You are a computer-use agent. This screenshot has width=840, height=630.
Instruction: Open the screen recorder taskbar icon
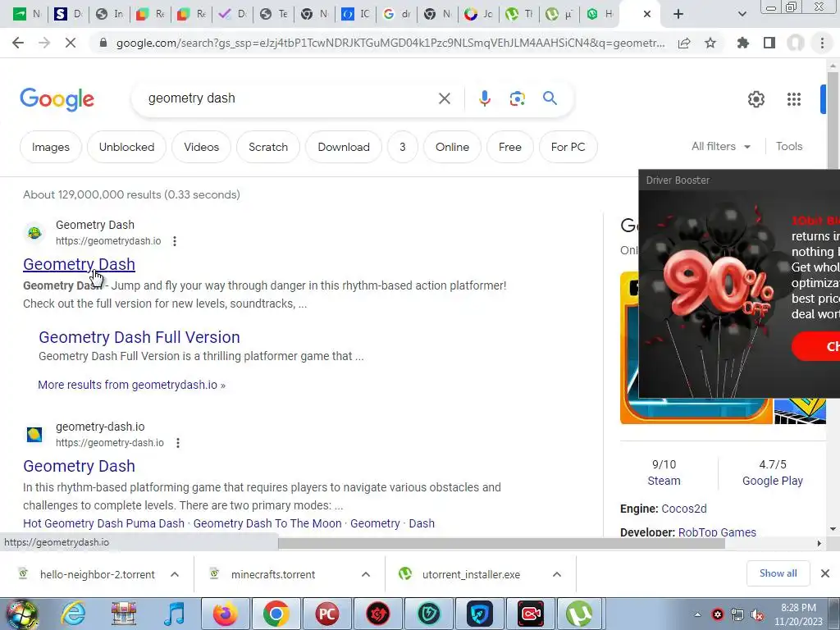point(531,614)
